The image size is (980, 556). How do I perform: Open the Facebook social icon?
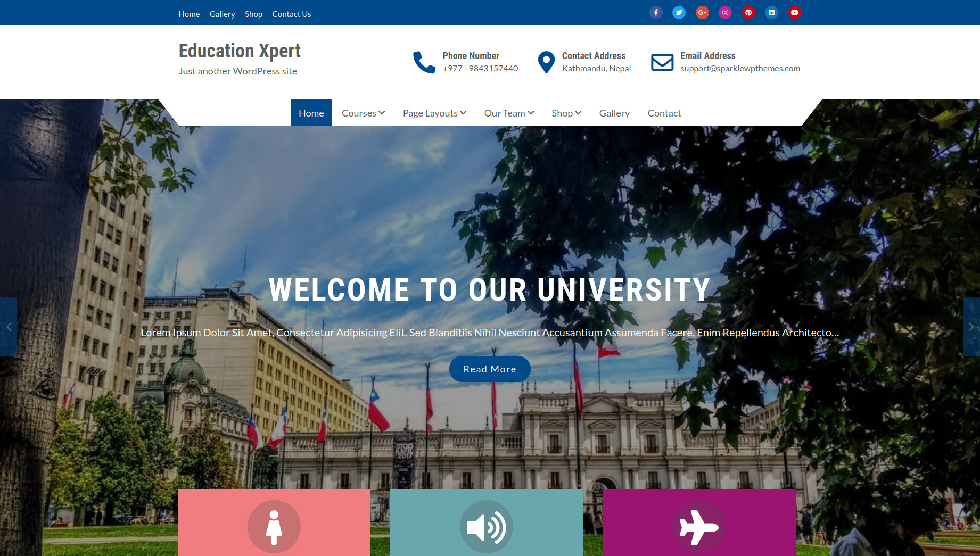coord(656,12)
